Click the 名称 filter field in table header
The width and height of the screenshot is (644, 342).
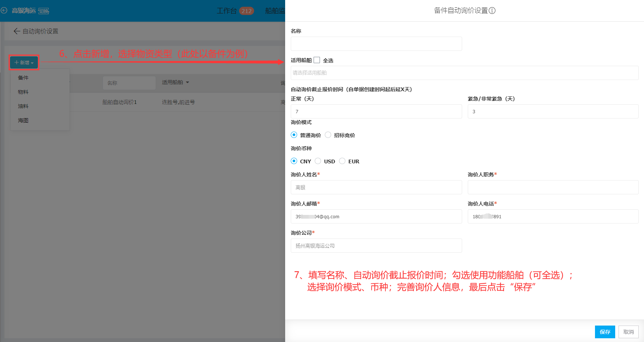(129, 83)
